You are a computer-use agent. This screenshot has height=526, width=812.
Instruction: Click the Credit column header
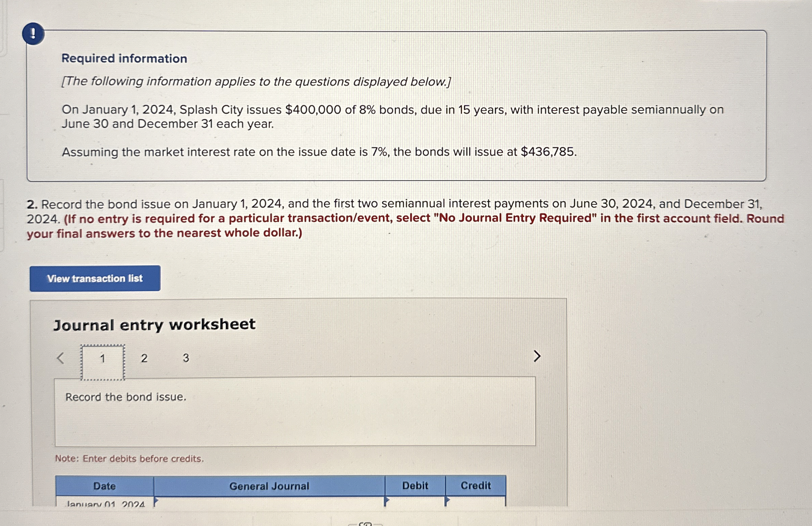pos(475,485)
